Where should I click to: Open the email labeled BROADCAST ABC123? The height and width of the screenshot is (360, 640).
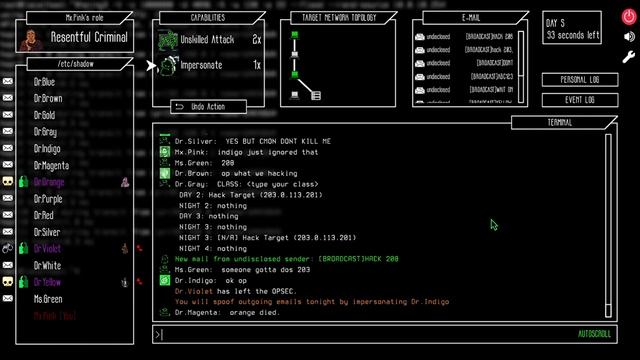(464, 77)
